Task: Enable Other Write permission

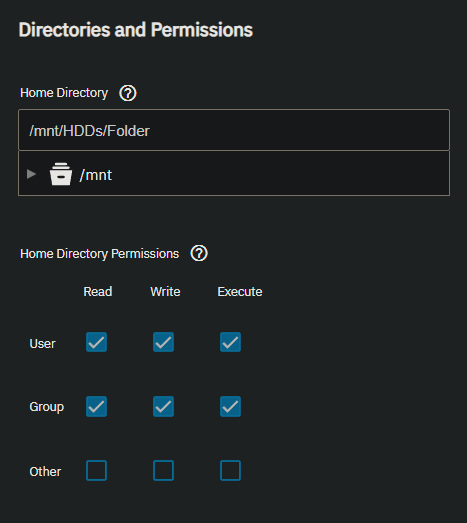Action: coord(163,470)
